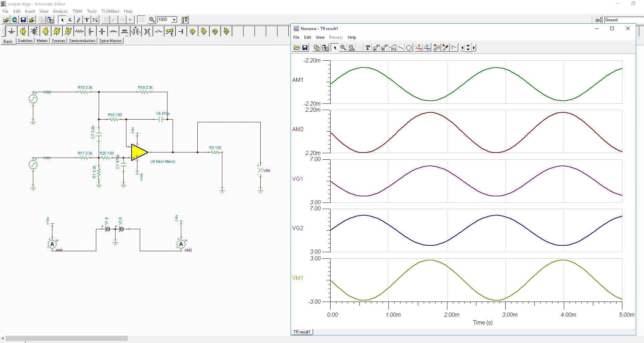Toggle grid snapping in the schematic toolbar
The image size is (644, 343).
point(141,20)
